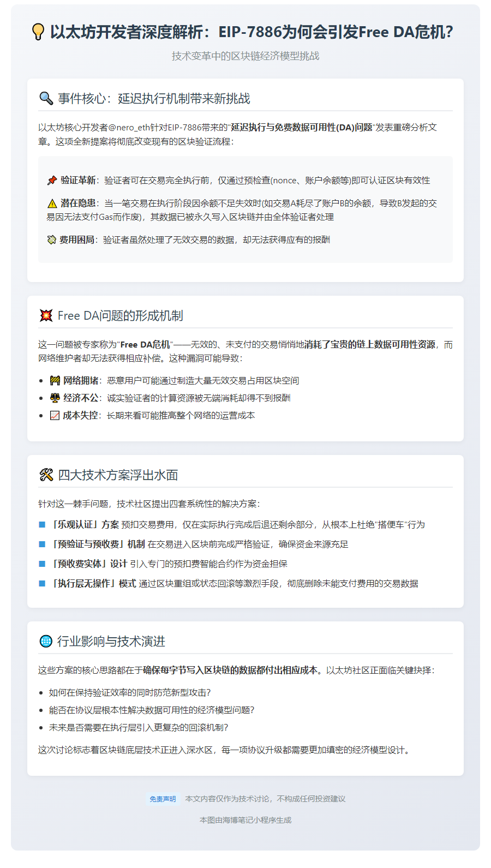Click the line 针对这一棘手问题，技术社区提出四套系统性的解决方案

(149, 504)
